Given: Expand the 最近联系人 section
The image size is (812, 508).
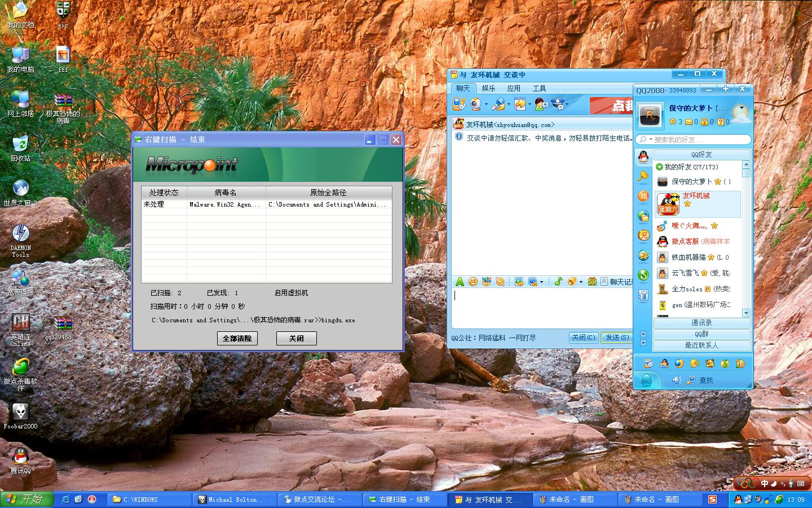Looking at the screenshot, I should tap(701, 345).
